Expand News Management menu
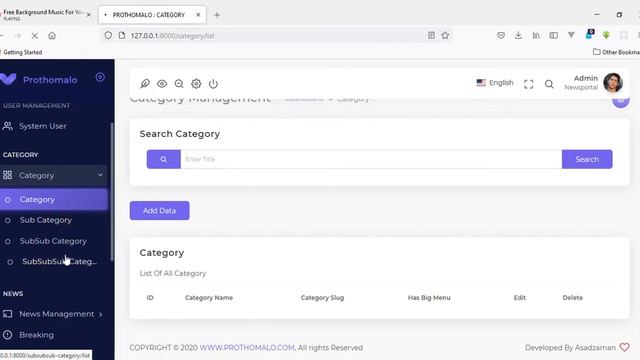This screenshot has height=360, width=640. [53, 314]
